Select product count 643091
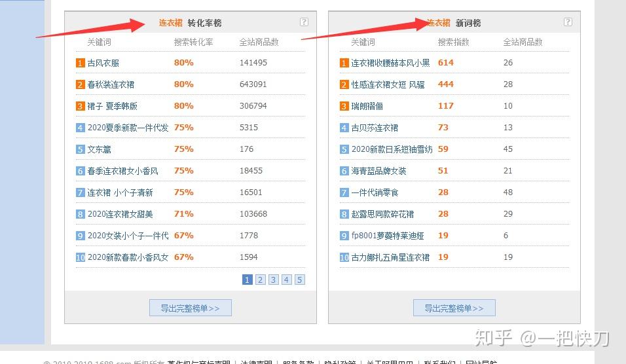This screenshot has height=364, width=626. point(253,84)
